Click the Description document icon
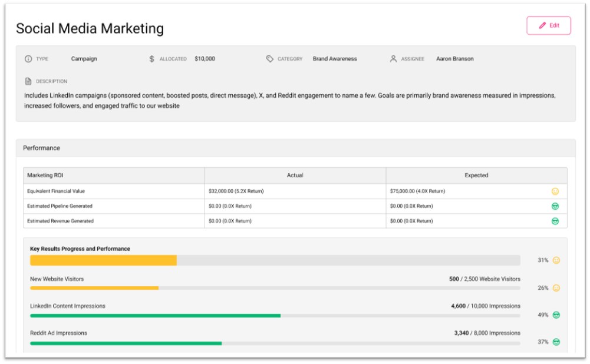This screenshot has height=364, width=590. (28, 81)
